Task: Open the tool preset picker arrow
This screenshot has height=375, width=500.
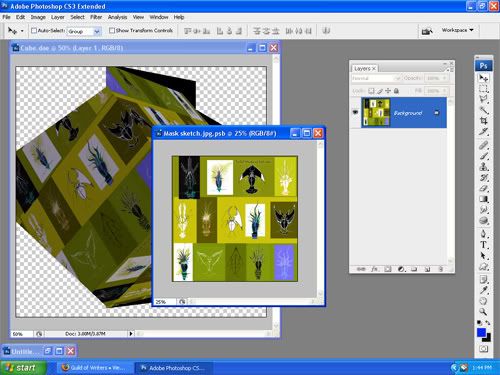Action: click(x=22, y=31)
